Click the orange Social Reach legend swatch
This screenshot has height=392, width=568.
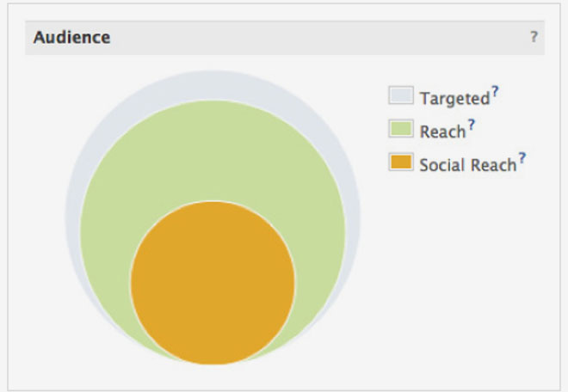tap(401, 163)
